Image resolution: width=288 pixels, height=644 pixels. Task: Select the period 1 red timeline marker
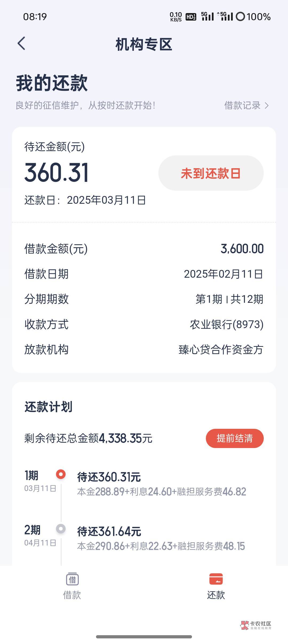click(61, 474)
